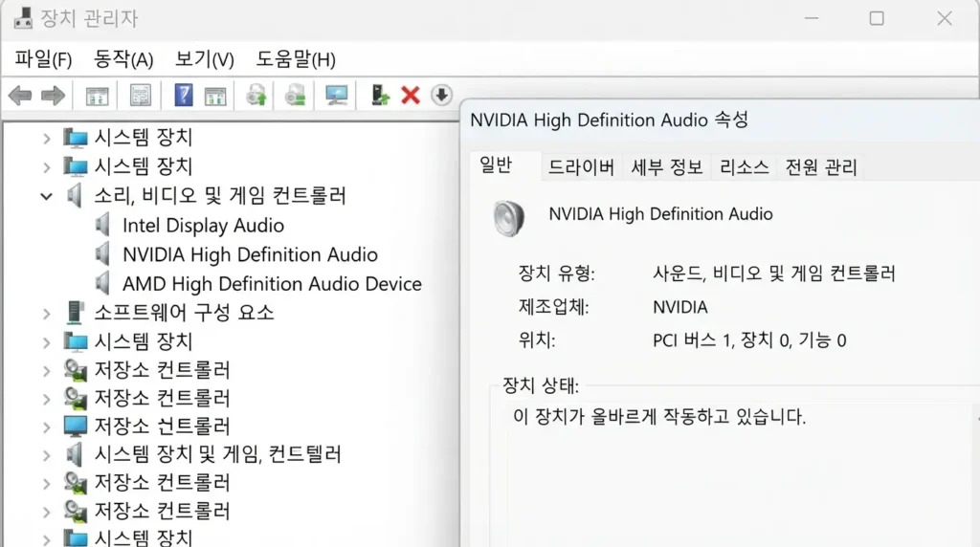The image size is (980, 547).
Task: Click monitor icon next to 저장소 선트롤러
Action: pyautogui.click(x=75, y=427)
